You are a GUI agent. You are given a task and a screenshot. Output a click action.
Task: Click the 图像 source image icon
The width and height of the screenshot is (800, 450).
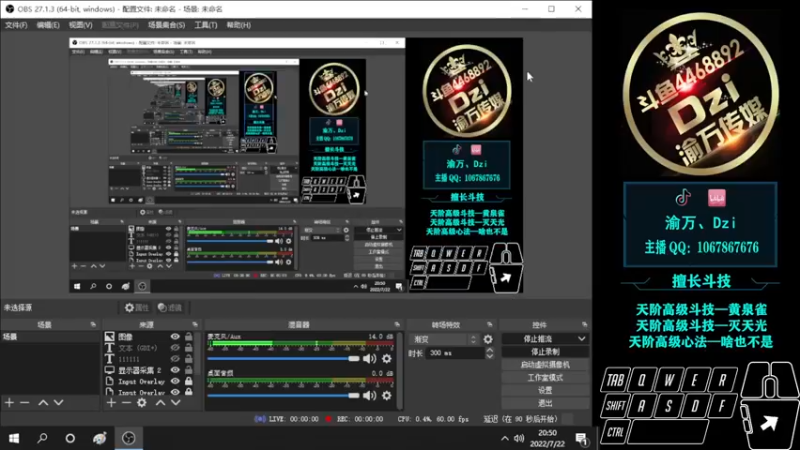(x=110, y=336)
